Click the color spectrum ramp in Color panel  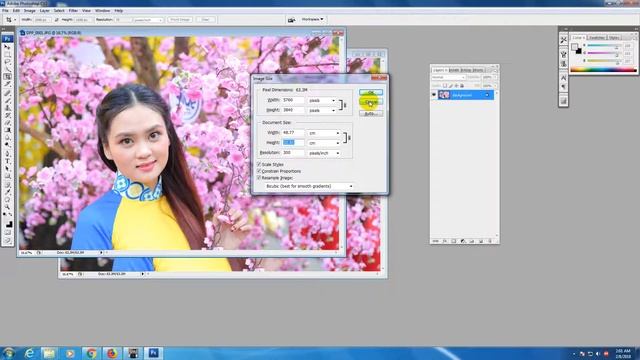pos(603,70)
